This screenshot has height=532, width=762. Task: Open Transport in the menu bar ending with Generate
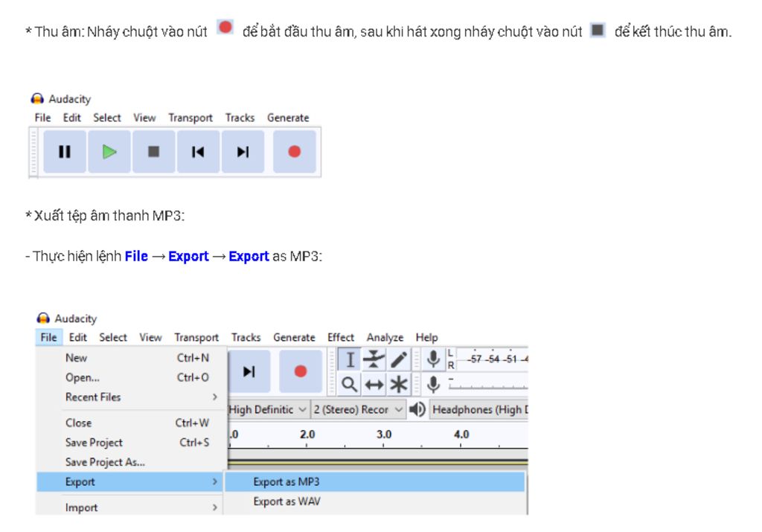(x=190, y=118)
